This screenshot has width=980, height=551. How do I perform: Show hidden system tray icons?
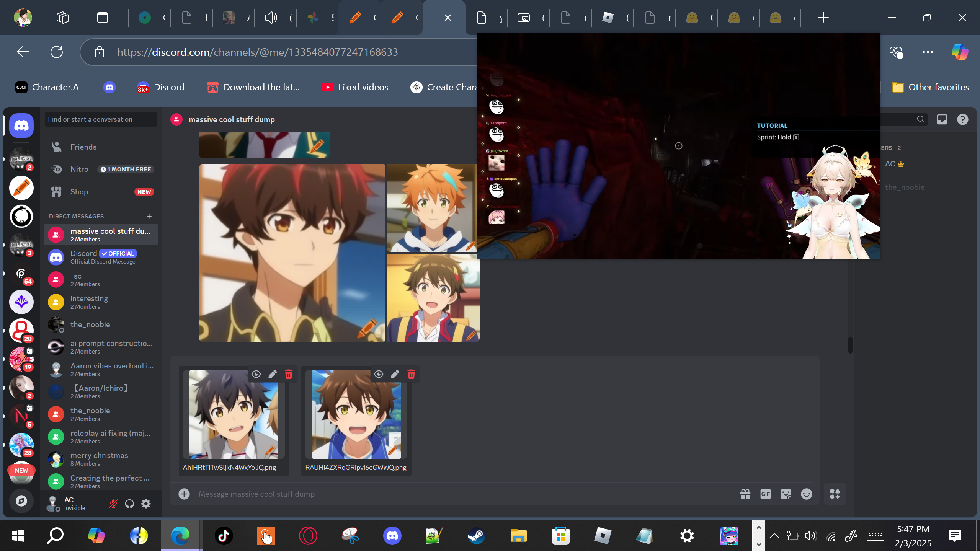pos(774,536)
